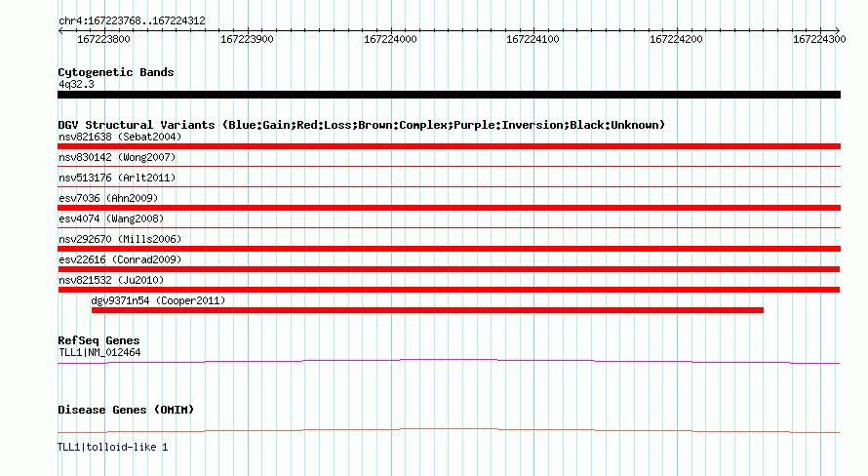This screenshot has height=476, width=868.
Task: Click the 167224200 ruler tick label
Action: [676, 39]
